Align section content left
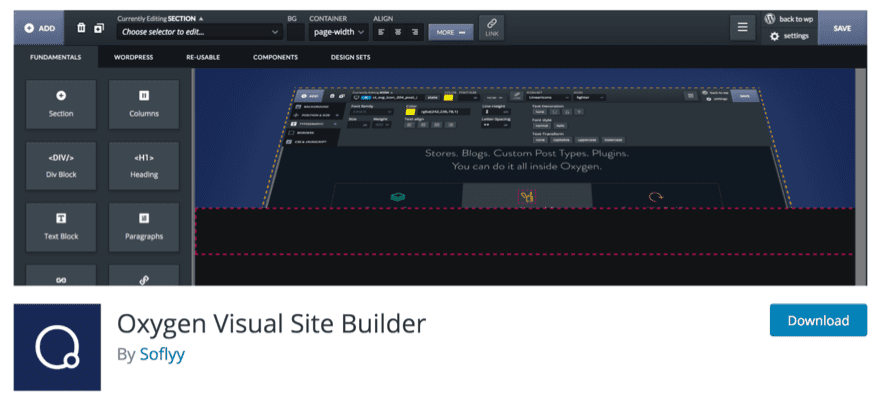The height and width of the screenshot is (411, 880). coord(381,32)
